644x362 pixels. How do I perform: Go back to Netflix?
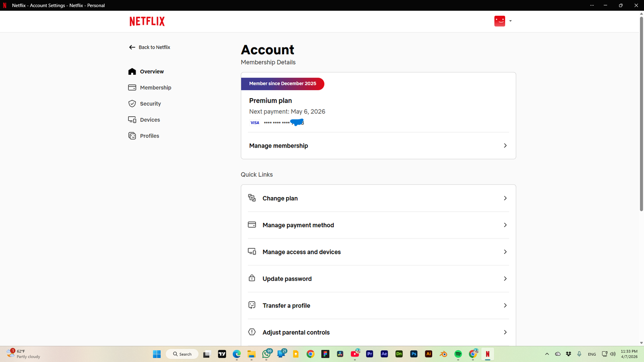coord(150,47)
